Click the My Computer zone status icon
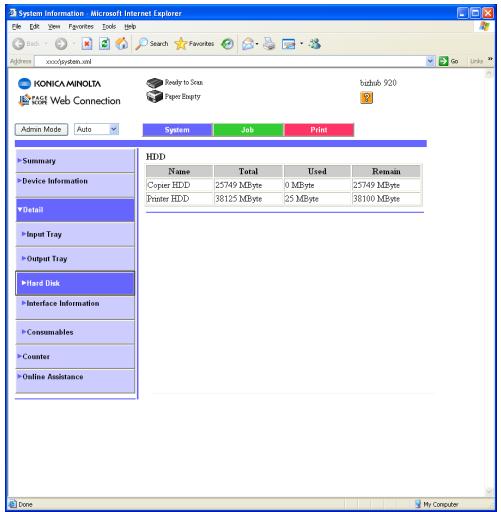 [x=418, y=504]
